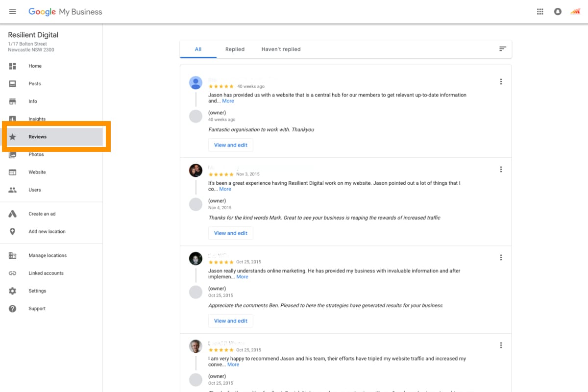Open the Insights section
The height and width of the screenshot is (392, 588).
pyautogui.click(x=37, y=119)
